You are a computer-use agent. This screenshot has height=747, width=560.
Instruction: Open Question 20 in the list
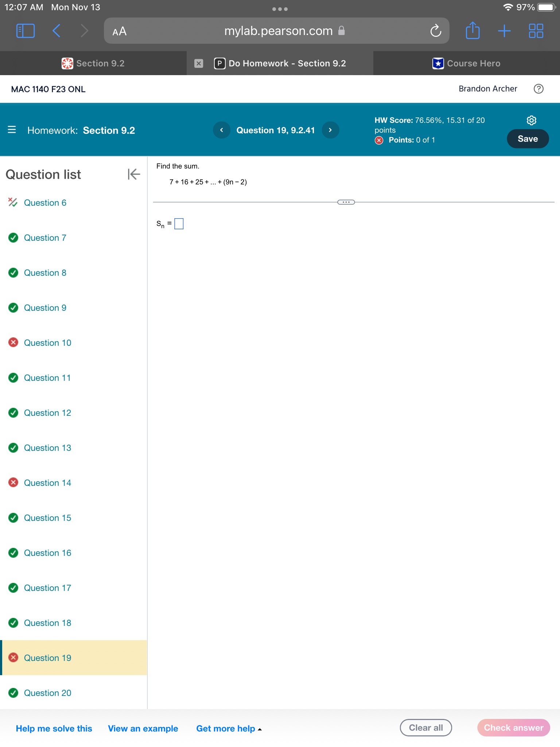tap(48, 693)
